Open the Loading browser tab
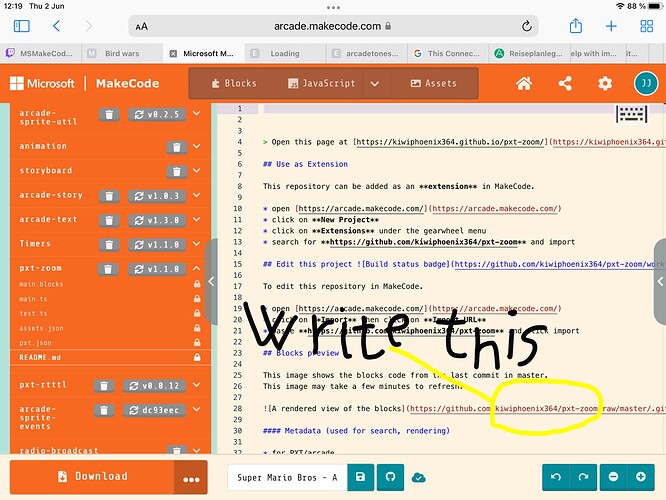Image resolution: width=666 pixels, height=500 pixels. pyautogui.click(x=285, y=54)
